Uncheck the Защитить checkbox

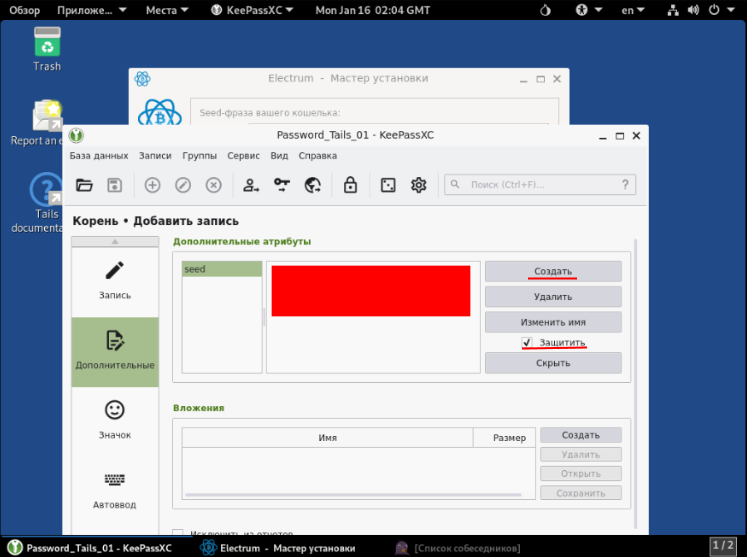click(x=527, y=343)
